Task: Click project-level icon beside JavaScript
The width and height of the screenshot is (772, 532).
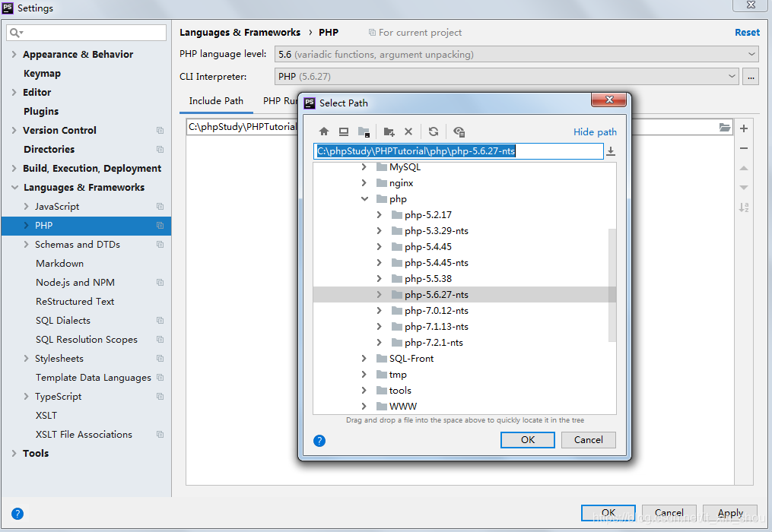Action: (160, 206)
